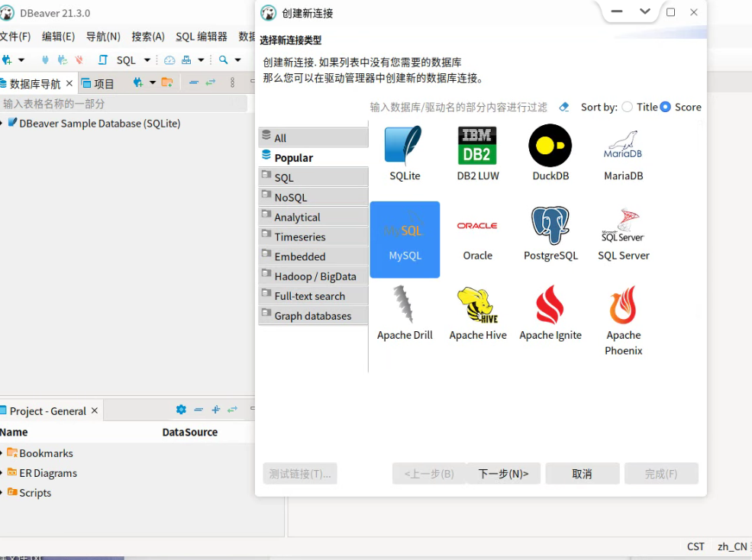This screenshot has width=752, height=560.
Task: Click new connection icon in navigator panel
Action: point(138,82)
